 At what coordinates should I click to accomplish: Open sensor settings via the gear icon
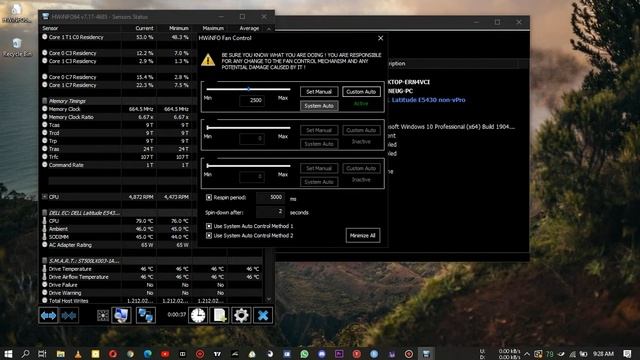[x=241, y=316]
